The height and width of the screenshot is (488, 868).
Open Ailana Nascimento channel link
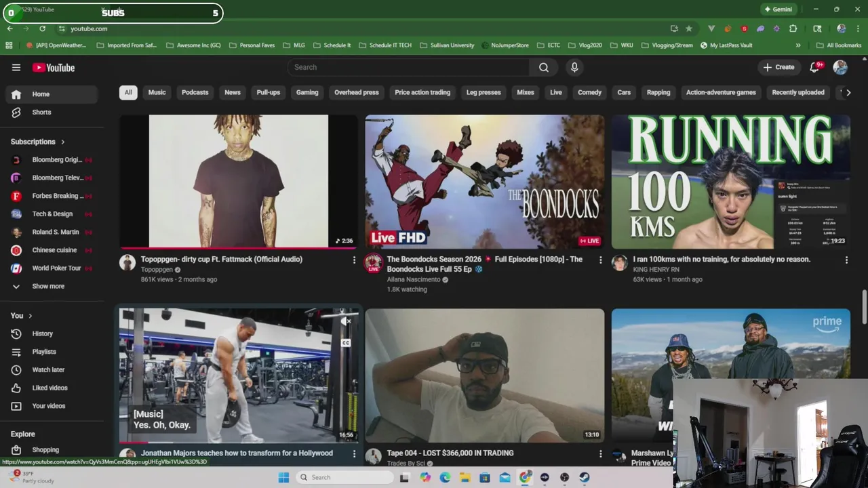(x=413, y=279)
